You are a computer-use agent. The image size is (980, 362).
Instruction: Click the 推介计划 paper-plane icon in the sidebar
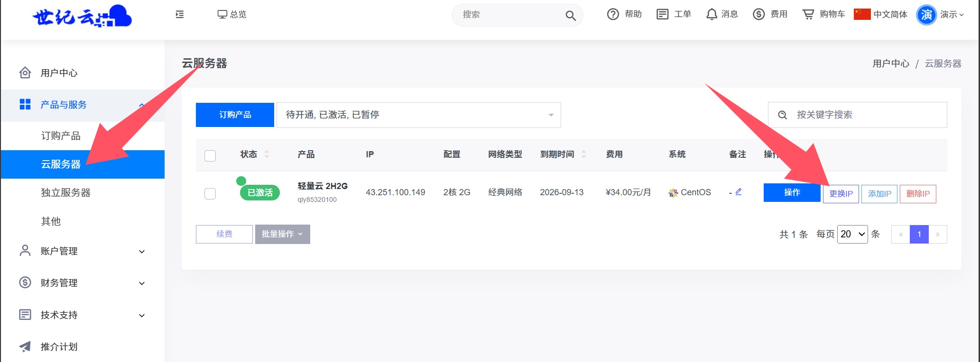(x=25, y=346)
